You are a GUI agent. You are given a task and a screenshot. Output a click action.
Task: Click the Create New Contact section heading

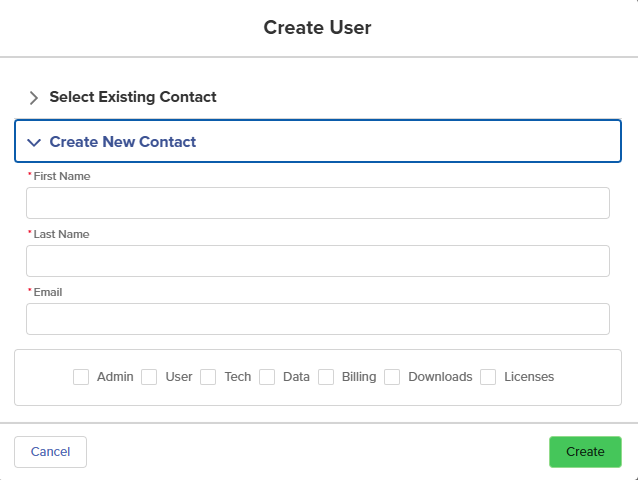(x=122, y=142)
